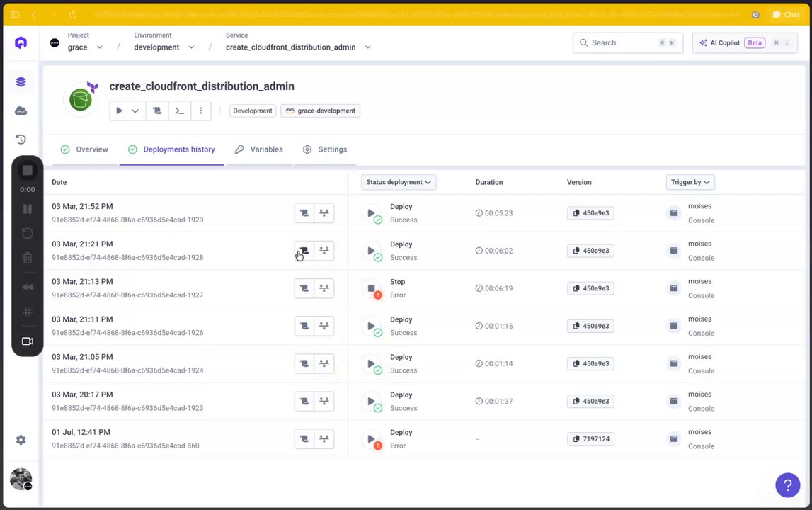Open the help question mark button
The width and height of the screenshot is (812, 510).
787,485
